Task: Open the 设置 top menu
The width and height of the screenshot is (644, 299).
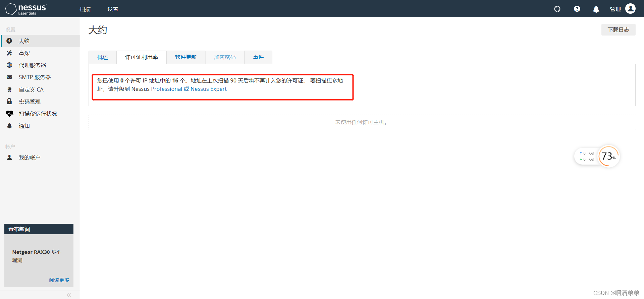Action: coord(113,9)
